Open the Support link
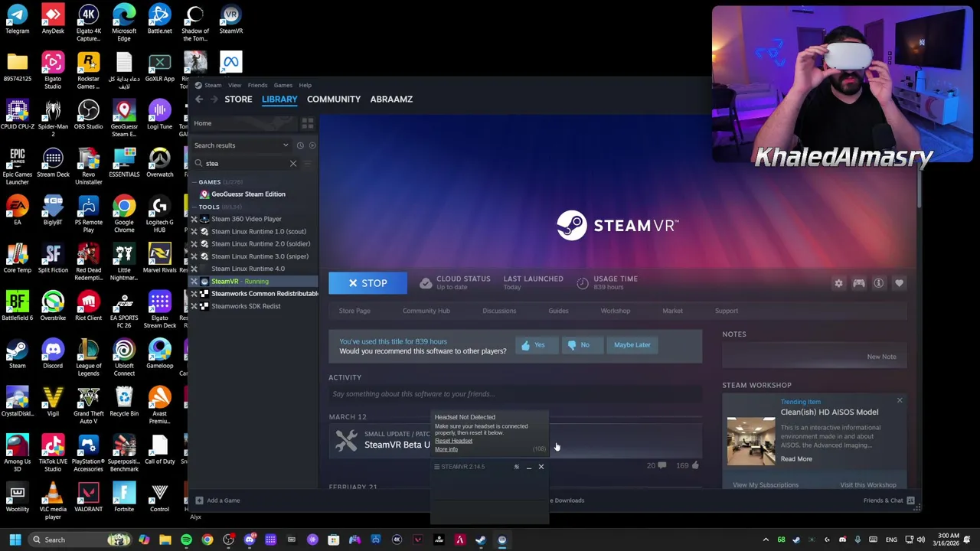Screen dimensions: 980x551 coord(727,311)
